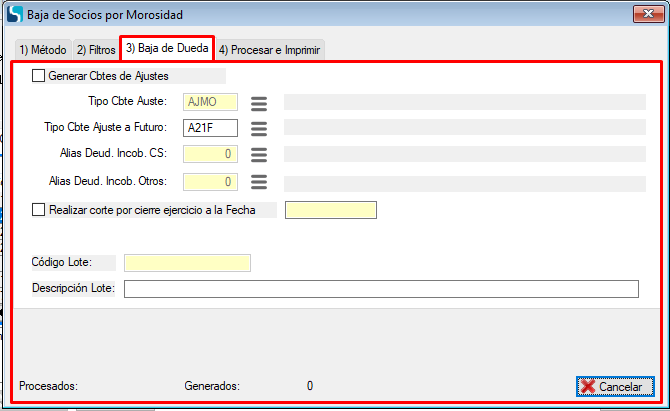Go to the 4) Procesar e Imprimir tab
The height and width of the screenshot is (411, 670).
(x=269, y=49)
